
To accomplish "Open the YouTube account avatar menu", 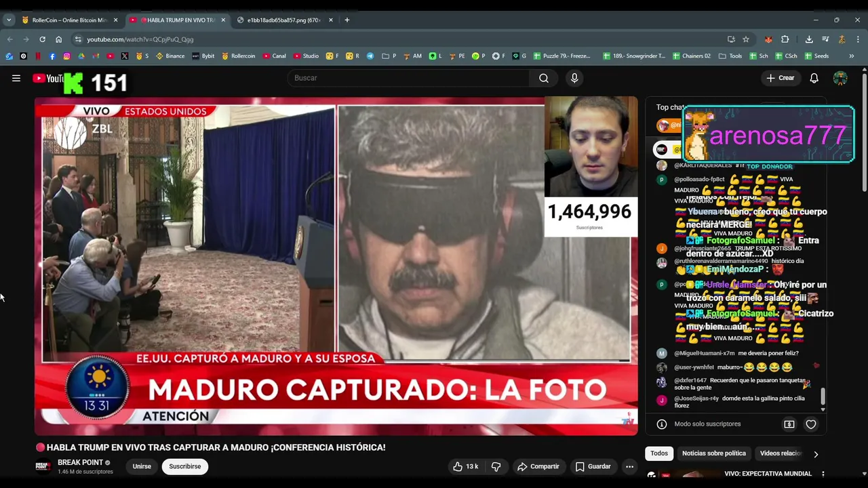I will (x=840, y=78).
